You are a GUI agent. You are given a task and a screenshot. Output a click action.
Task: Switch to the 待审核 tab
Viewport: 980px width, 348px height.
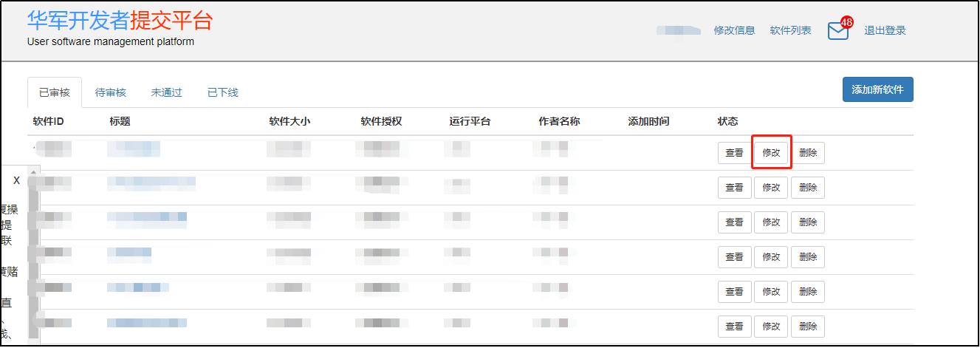click(111, 92)
